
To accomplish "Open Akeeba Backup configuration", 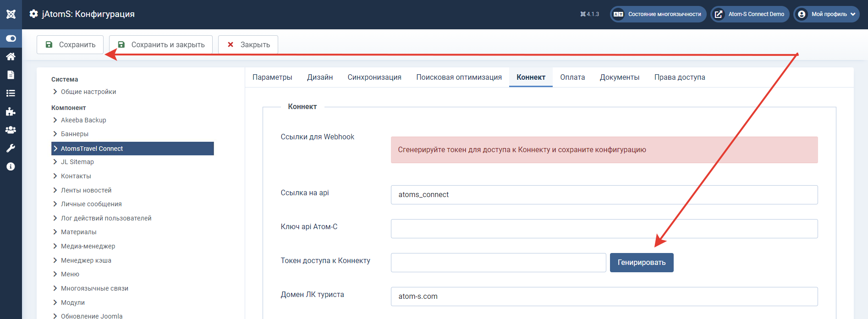I will coord(83,120).
